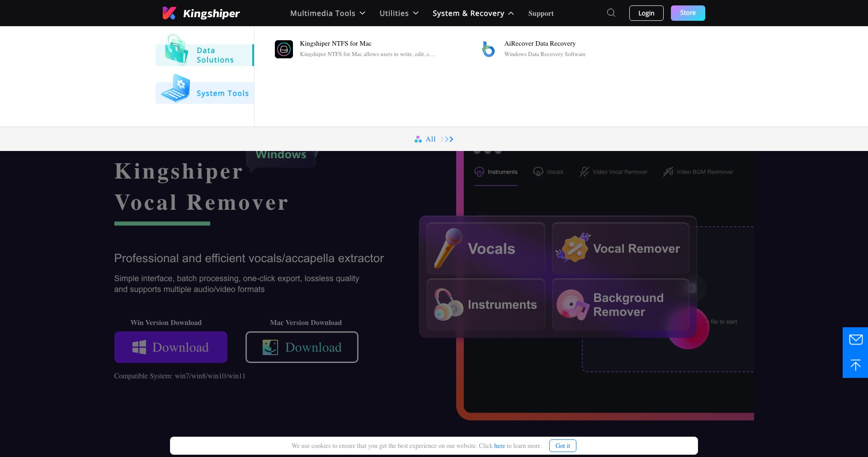Viewport: 868px width, 457px height.
Task: Click the All products link
Action: (x=434, y=139)
